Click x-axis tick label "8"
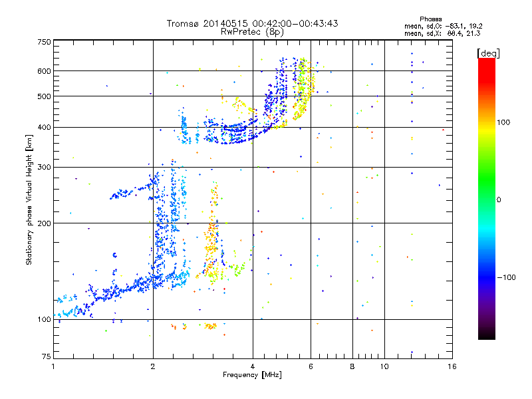 coord(352,366)
